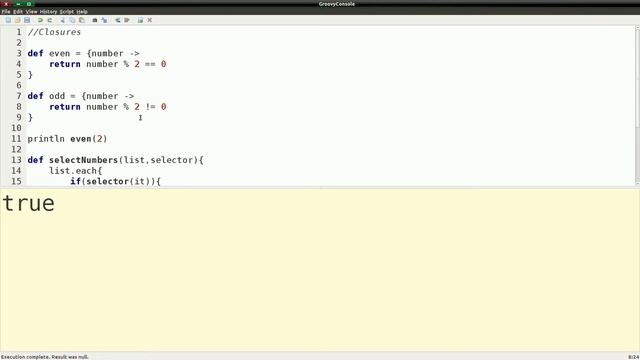
Task: Open the Help menu
Action: [82, 12]
